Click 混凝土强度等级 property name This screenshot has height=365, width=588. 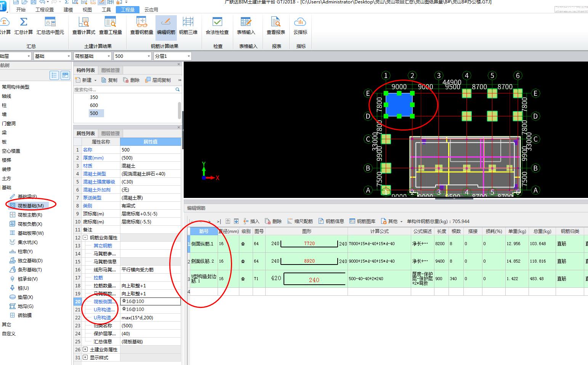pyautogui.click(x=99, y=182)
